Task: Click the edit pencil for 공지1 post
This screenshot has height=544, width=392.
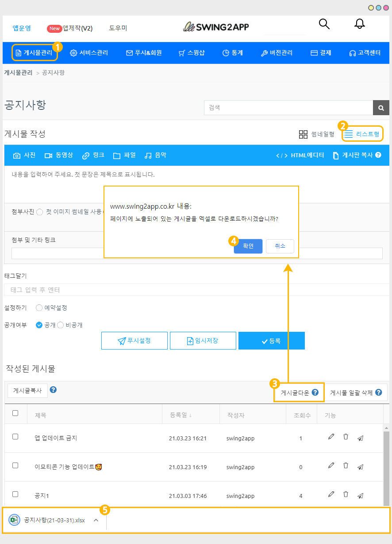Action: pos(331,494)
